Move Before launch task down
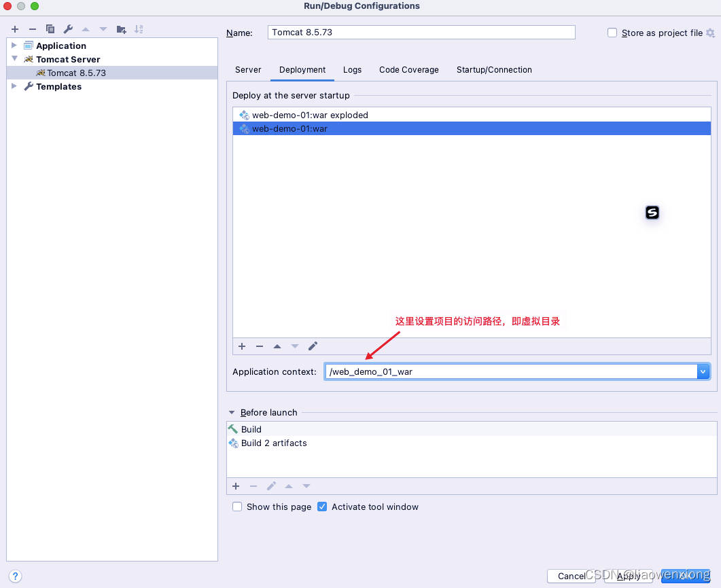721x588 pixels. point(306,486)
